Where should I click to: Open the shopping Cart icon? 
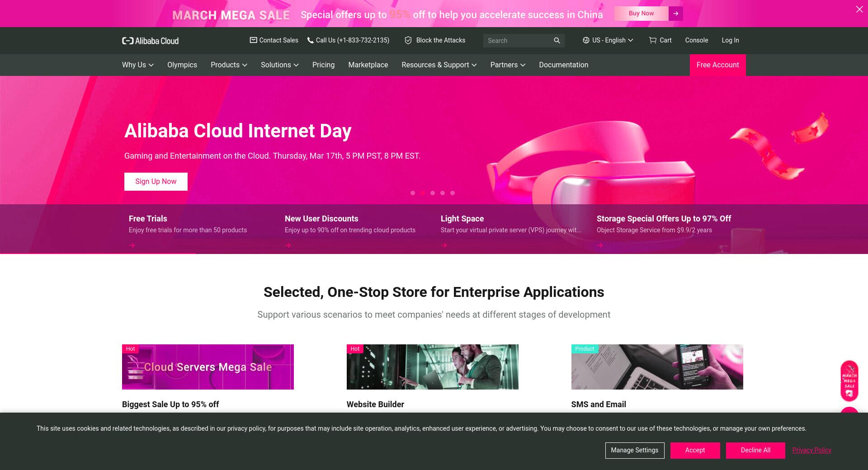(653, 40)
